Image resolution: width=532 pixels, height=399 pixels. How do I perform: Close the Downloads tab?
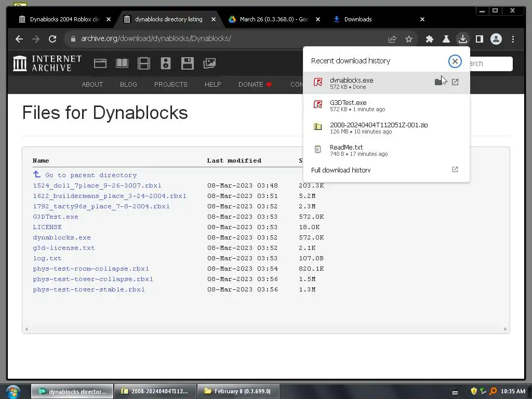[x=422, y=19]
